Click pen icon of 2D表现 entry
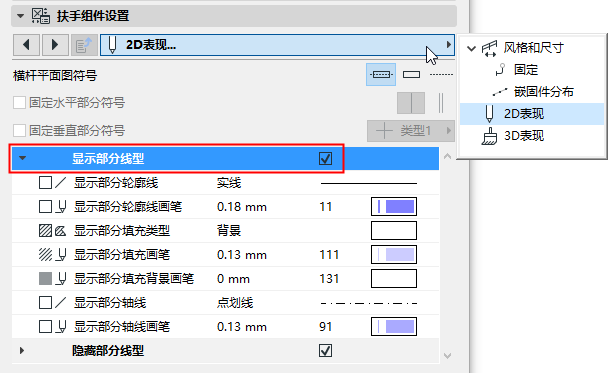 tap(489, 114)
